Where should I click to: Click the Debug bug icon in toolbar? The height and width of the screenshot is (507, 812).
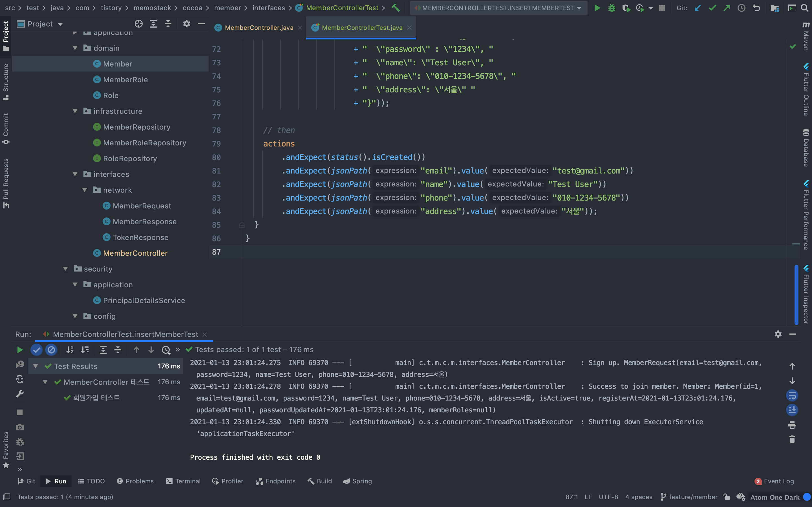pyautogui.click(x=612, y=8)
